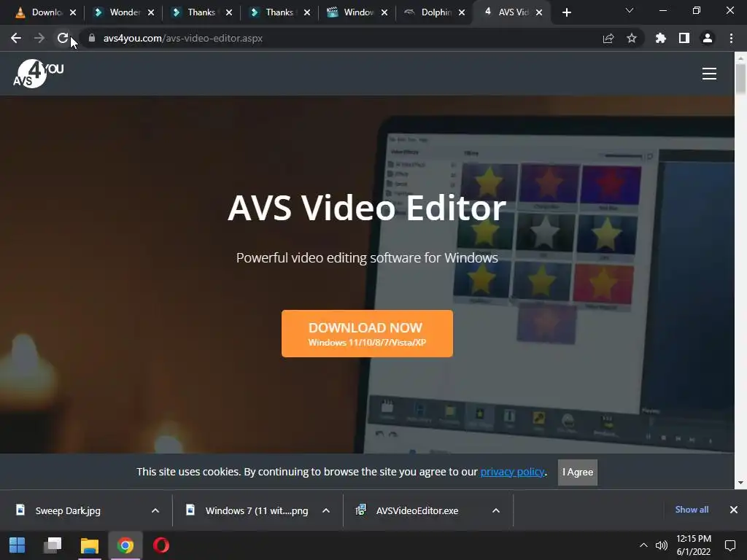Click the AVS4YOU logo
The height and width of the screenshot is (560, 747).
click(x=39, y=74)
